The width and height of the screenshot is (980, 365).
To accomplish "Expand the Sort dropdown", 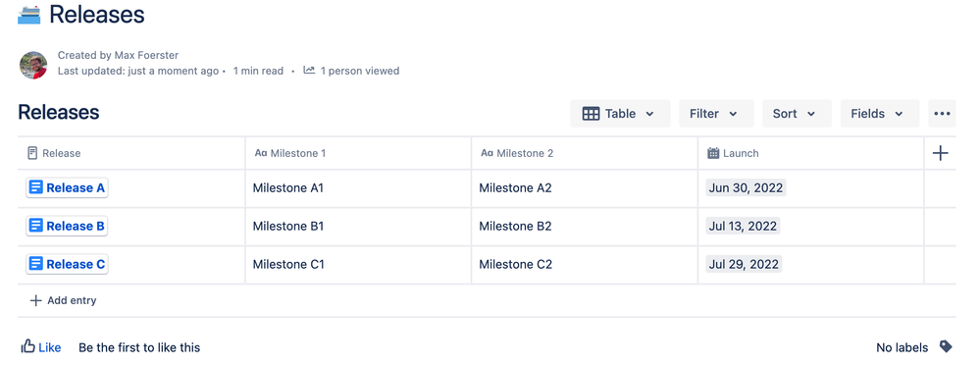I will tap(797, 114).
